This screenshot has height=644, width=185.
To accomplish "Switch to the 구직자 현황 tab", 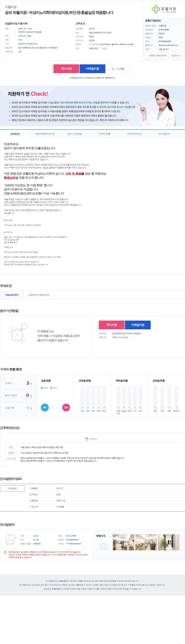I will pyautogui.click(x=105, y=134).
